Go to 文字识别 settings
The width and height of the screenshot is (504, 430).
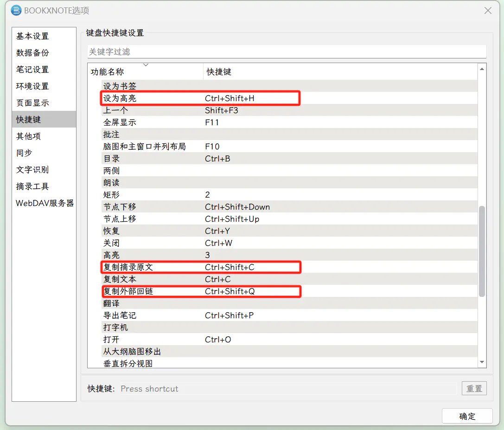(44, 170)
